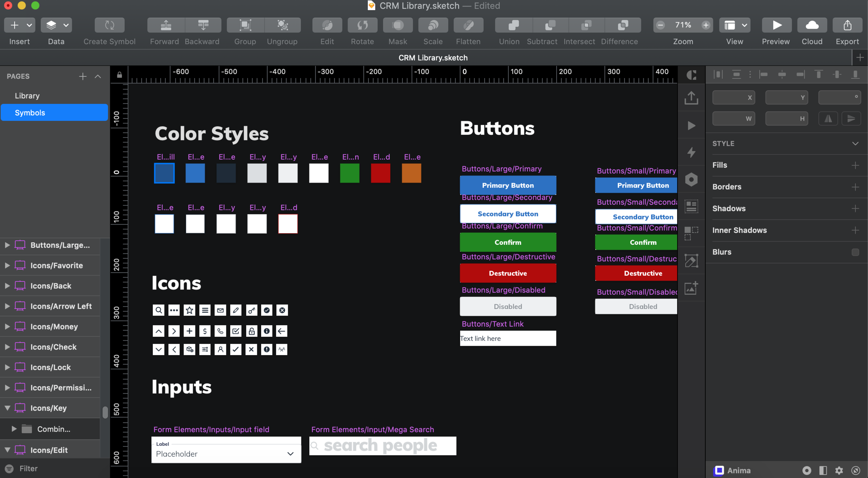Open the Data dropdown arrow

tap(66, 25)
